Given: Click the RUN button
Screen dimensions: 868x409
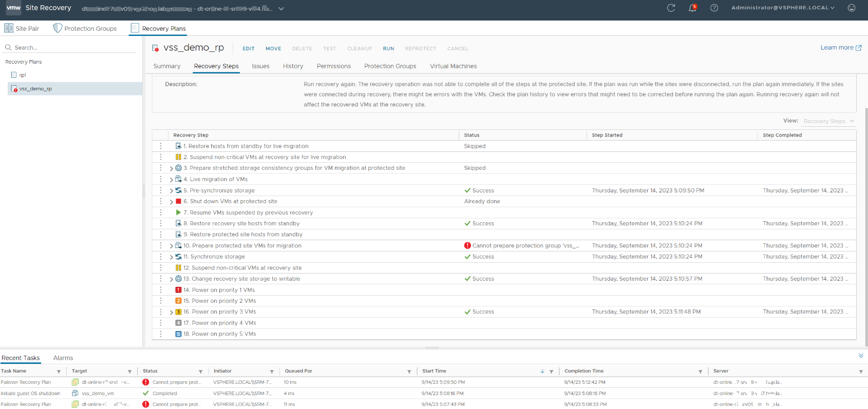Looking at the screenshot, I should pos(388,49).
